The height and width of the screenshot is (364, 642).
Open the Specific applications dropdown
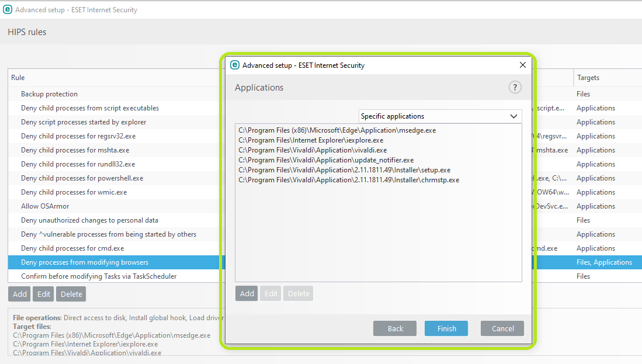coord(440,116)
